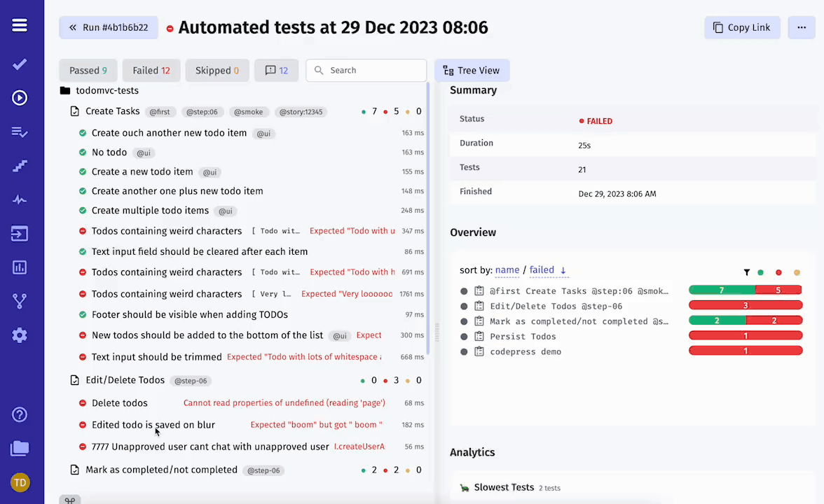Open test 'Create multiple todo items'
Image resolution: width=824 pixels, height=504 pixels.
pos(150,211)
